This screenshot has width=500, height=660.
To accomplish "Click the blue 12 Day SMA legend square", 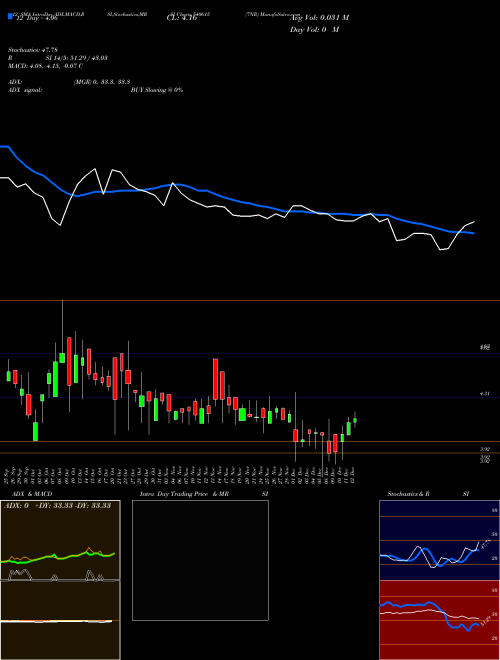I will pos(11,16).
